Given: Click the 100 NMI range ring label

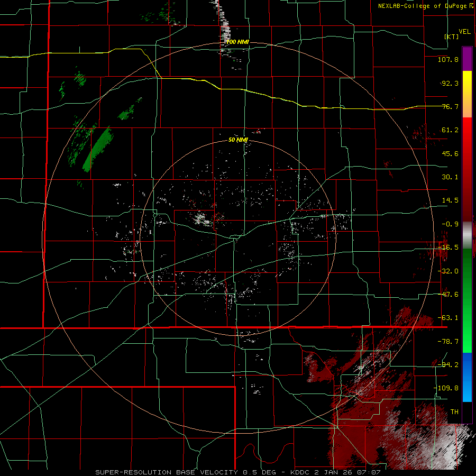Looking at the screenshot, I should (237, 42).
